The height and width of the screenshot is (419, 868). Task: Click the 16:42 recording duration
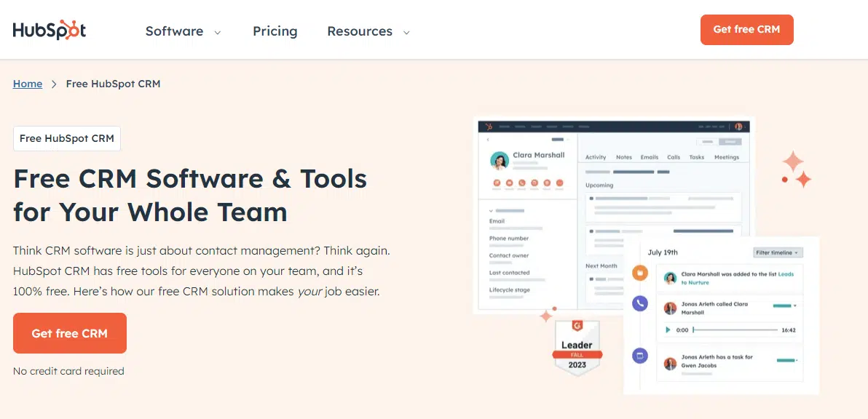(789, 330)
